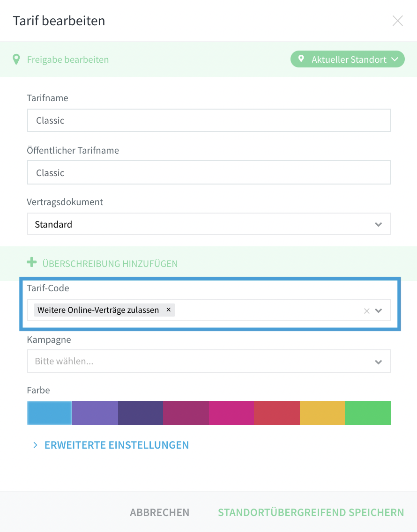This screenshot has width=417, height=532.
Task: Click the green plus icon for Überschreibung
Action: click(x=31, y=262)
